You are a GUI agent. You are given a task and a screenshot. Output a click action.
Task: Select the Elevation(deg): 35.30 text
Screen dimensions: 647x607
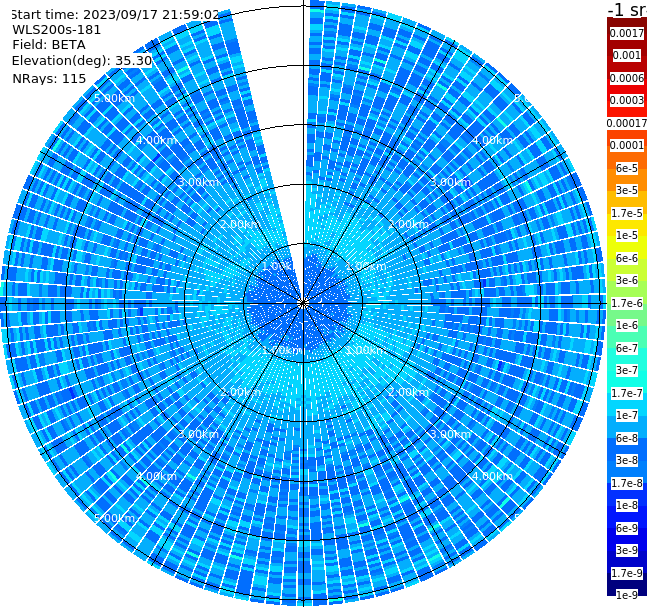(x=82, y=61)
